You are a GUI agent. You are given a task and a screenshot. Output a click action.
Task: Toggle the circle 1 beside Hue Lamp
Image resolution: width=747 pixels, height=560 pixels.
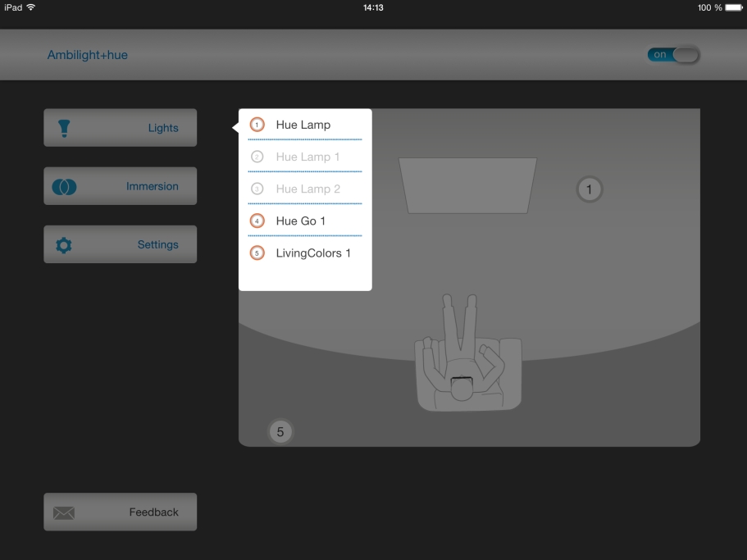point(257,125)
